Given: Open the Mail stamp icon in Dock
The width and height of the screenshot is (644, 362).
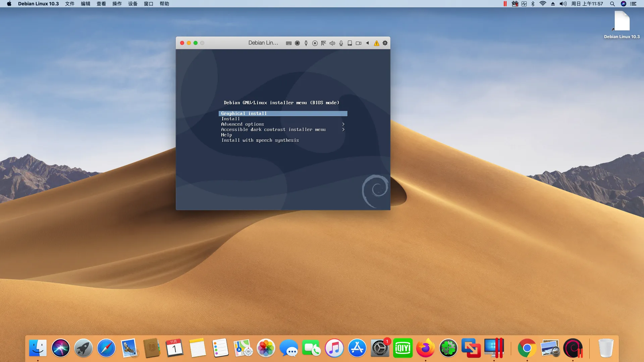Looking at the screenshot, I should 129,348.
